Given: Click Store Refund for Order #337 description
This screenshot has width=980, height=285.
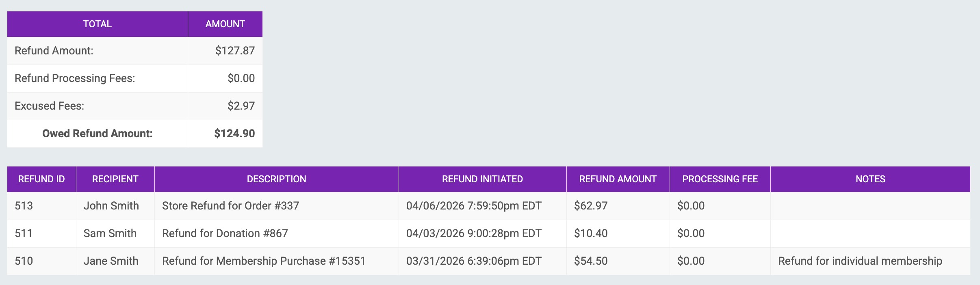Looking at the screenshot, I should click(x=230, y=206).
